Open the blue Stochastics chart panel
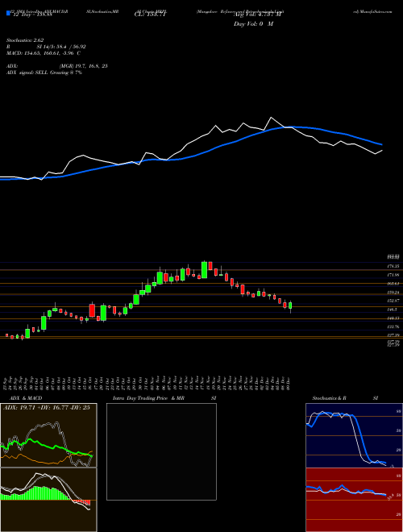 click(x=354, y=435)
